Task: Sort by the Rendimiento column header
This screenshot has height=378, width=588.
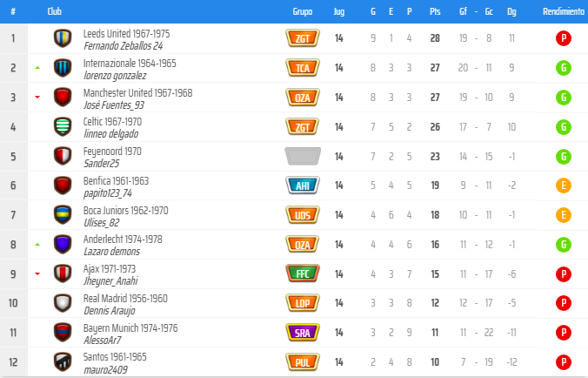Action: tap(564, 11)
